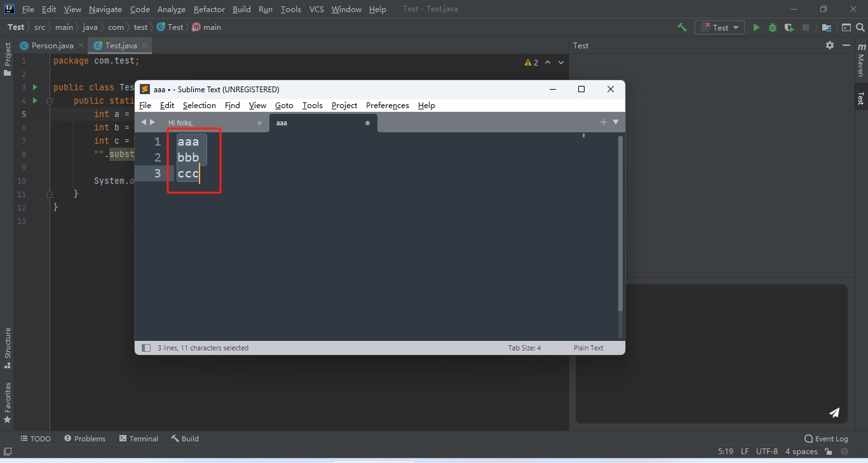Open Run Anything in the IntelliJ toolbar
The width and height of the screenshot is (868, 463).
point(846,27)
